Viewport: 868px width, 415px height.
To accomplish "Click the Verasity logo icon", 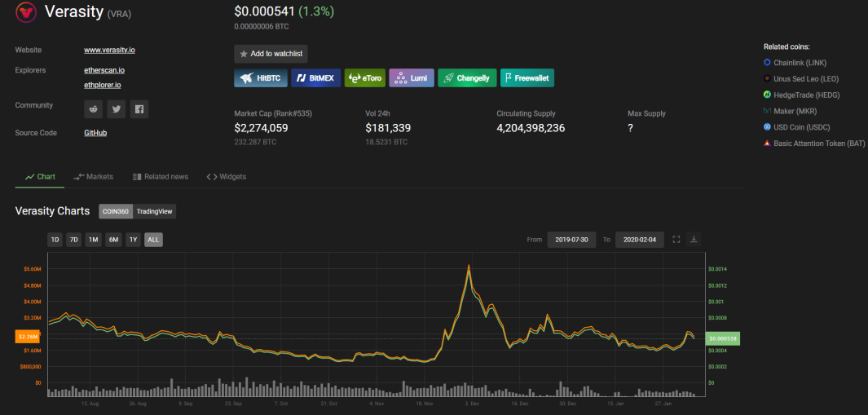I will click(x=26, y=12).
